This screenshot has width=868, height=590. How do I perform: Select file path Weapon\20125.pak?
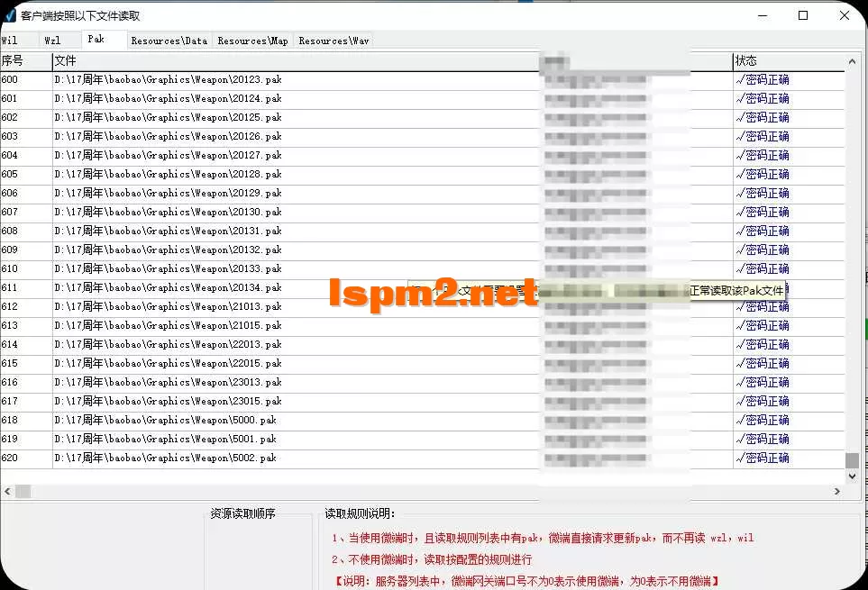click(x=169, y=117)
